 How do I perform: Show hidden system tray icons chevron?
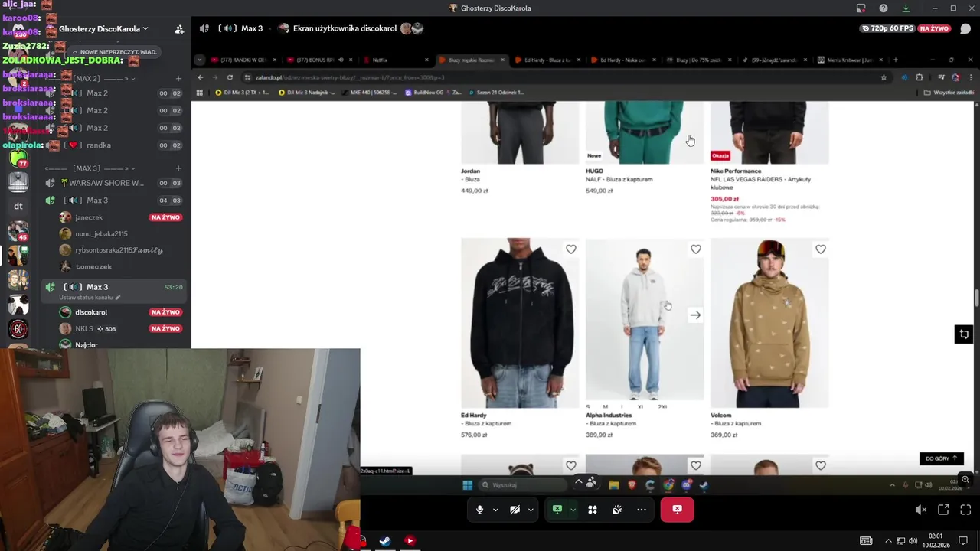tap(889, 541)
